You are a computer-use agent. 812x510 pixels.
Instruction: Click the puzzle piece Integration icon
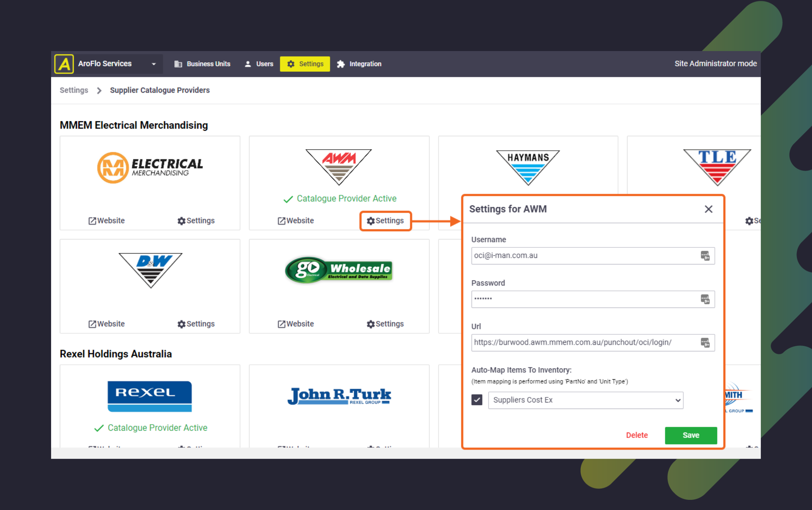coord(341,64)
